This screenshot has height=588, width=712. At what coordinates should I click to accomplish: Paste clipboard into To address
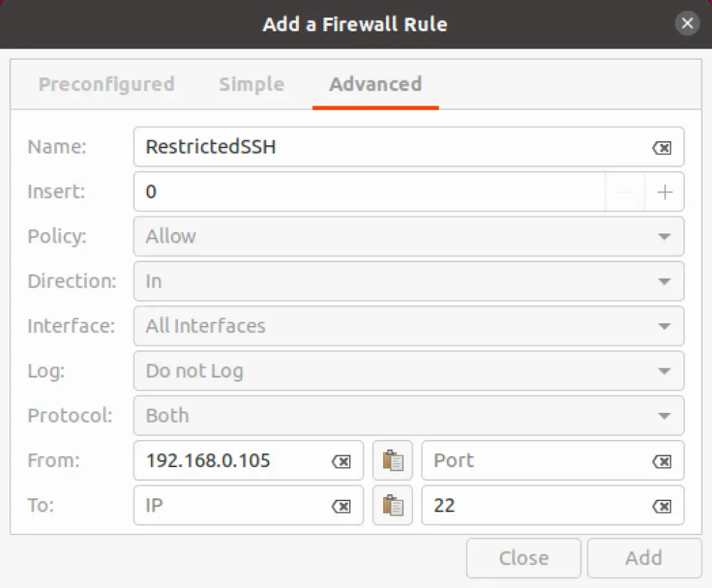[x=393, y=505]
